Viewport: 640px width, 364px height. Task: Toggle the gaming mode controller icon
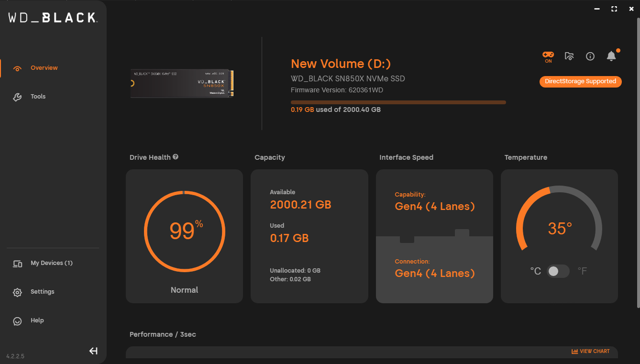[548, 55]
